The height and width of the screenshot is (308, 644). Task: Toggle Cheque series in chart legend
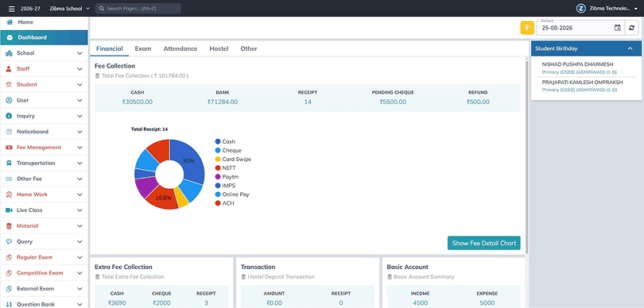click(228, 151)
